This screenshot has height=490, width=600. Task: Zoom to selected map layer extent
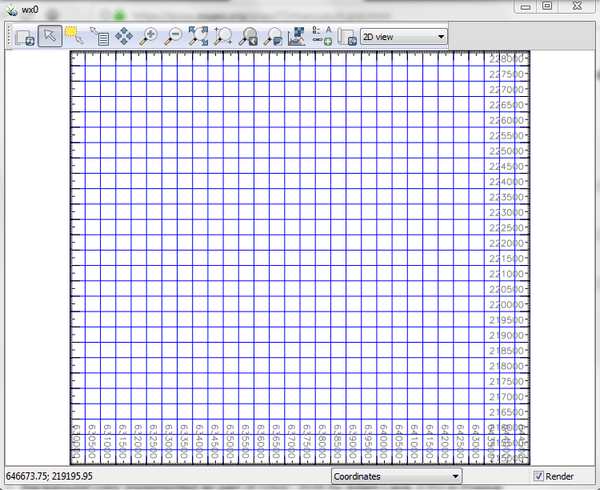pyautogui.click(x=199, y=37)
